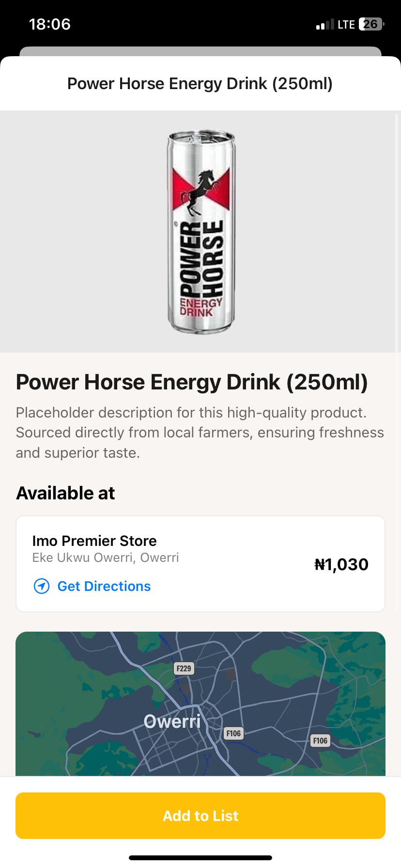
Task: Tap the Owerri city label on the map
Action: click(172, 722)
